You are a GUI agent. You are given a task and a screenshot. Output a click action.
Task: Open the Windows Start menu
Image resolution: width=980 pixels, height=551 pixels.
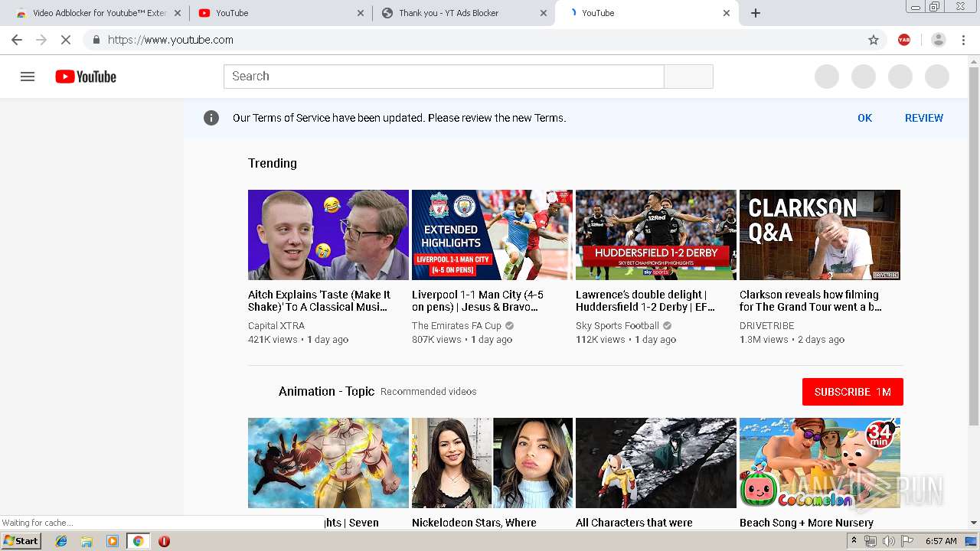point(21,541)
